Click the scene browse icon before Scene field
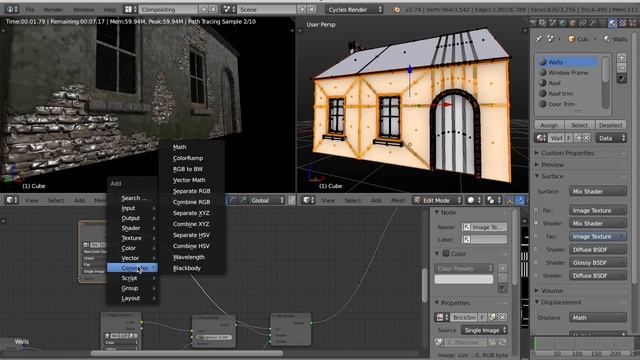The height and width of the screenshot is (360, 640). click(x=228, y=9)
